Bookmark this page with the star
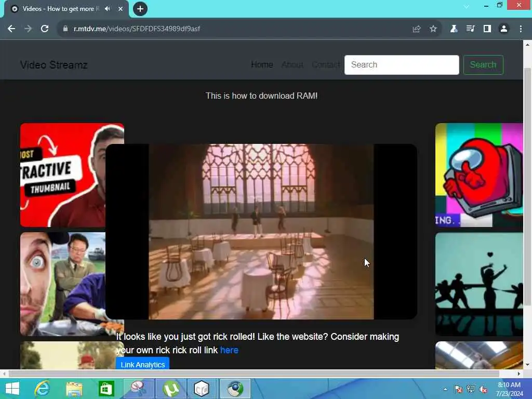Screen dimensions: 532x399 [433, 29]
